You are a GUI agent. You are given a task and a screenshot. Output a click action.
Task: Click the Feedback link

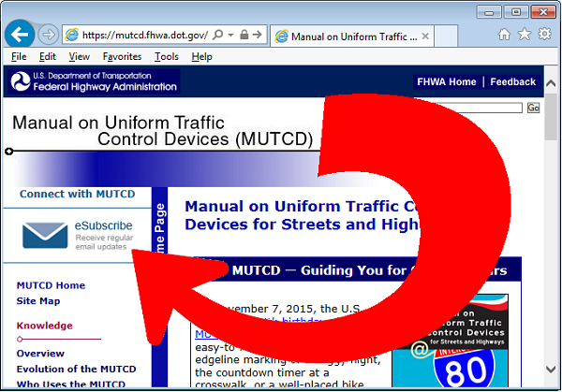click(512, 82)
